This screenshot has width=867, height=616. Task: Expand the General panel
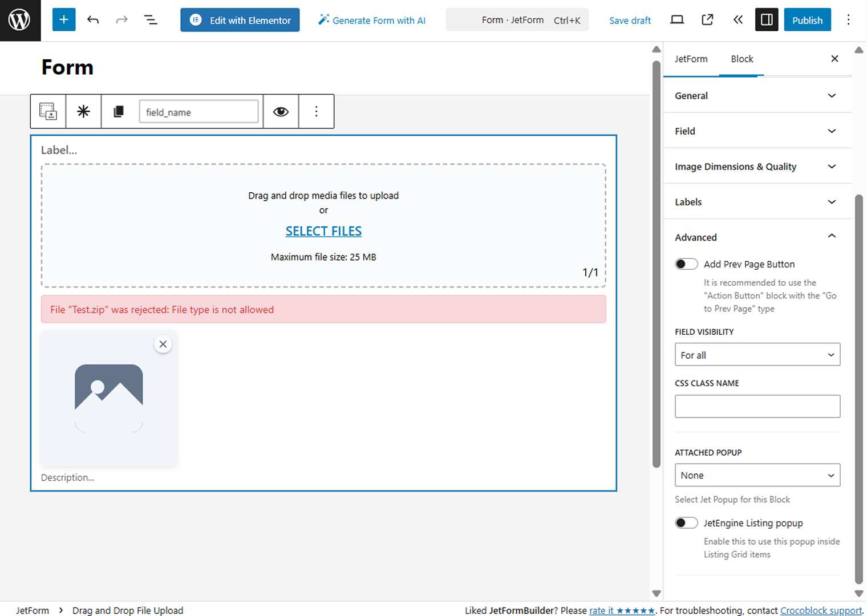[x=757, y=95]
